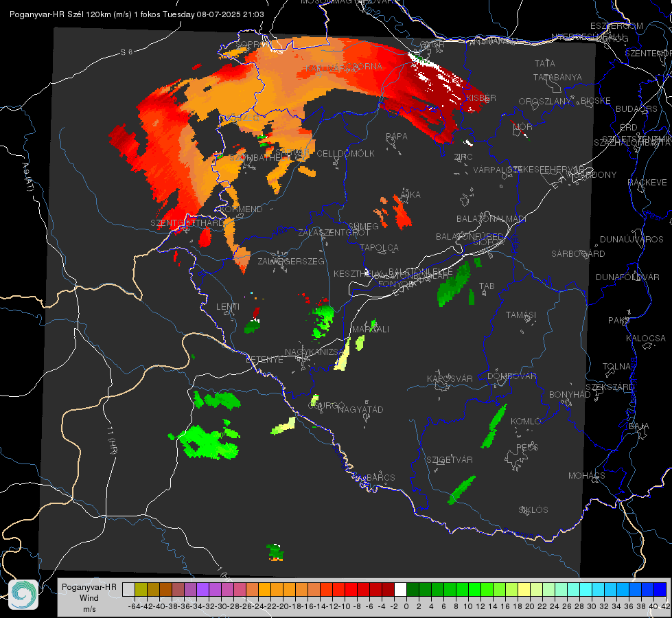Click the LETENYE label
The image size is (672, 618).
point(264,360)
